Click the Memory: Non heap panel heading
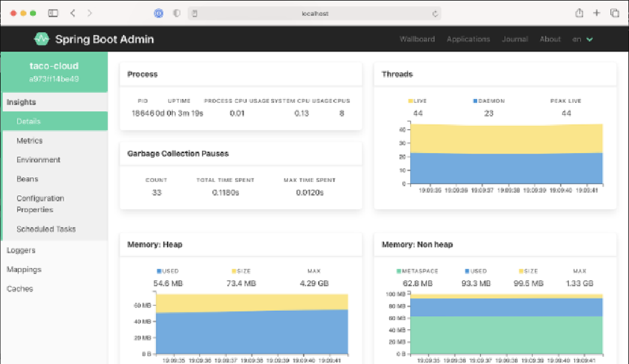 tap(417, 244)
